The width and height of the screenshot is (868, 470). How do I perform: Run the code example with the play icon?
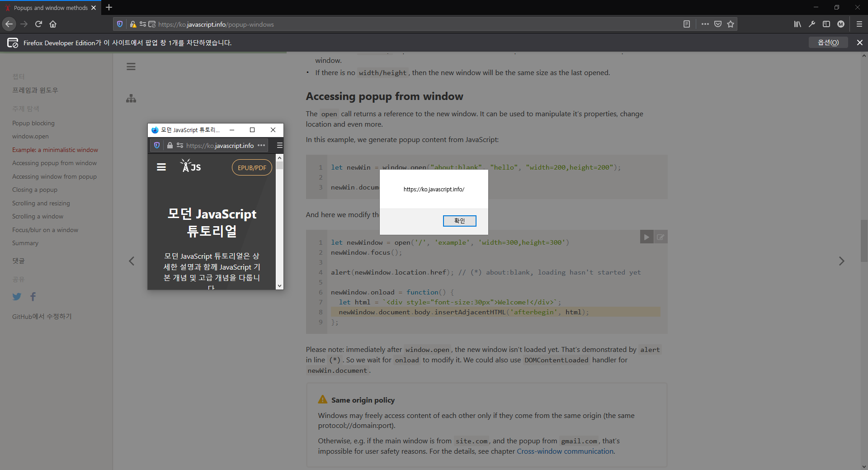click(646, 236)
